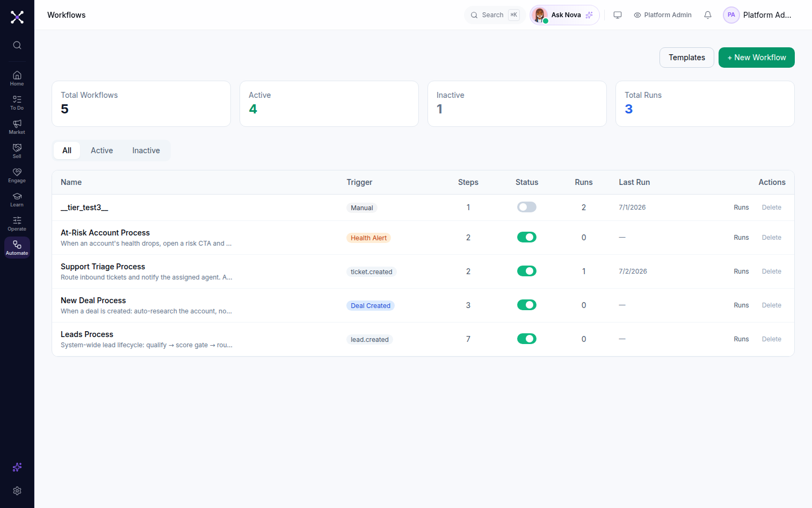Viewport: 812px width, 508px height.
Task: Open Operate section in sidebar
Action: 17,224
